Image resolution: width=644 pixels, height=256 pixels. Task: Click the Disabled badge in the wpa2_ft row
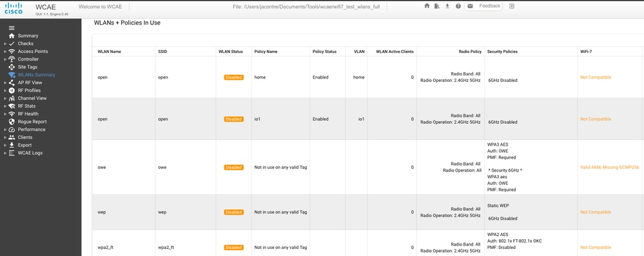(x=234, y=248)
